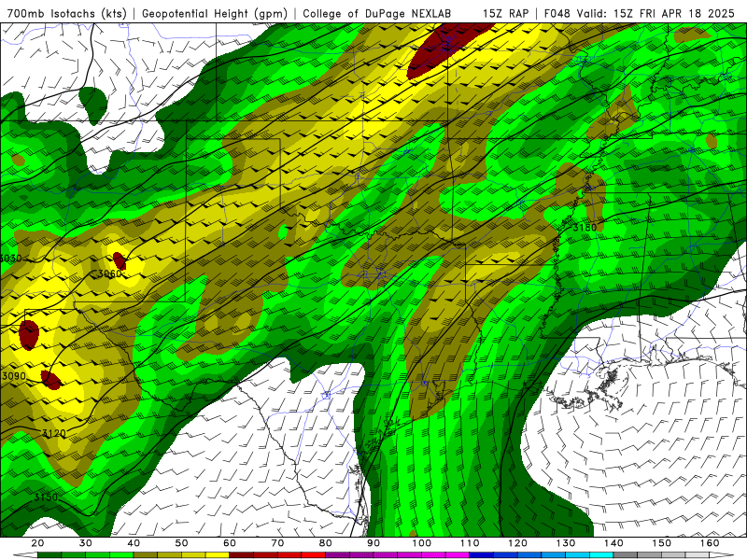Select the 120 value on the color scale

518,543
